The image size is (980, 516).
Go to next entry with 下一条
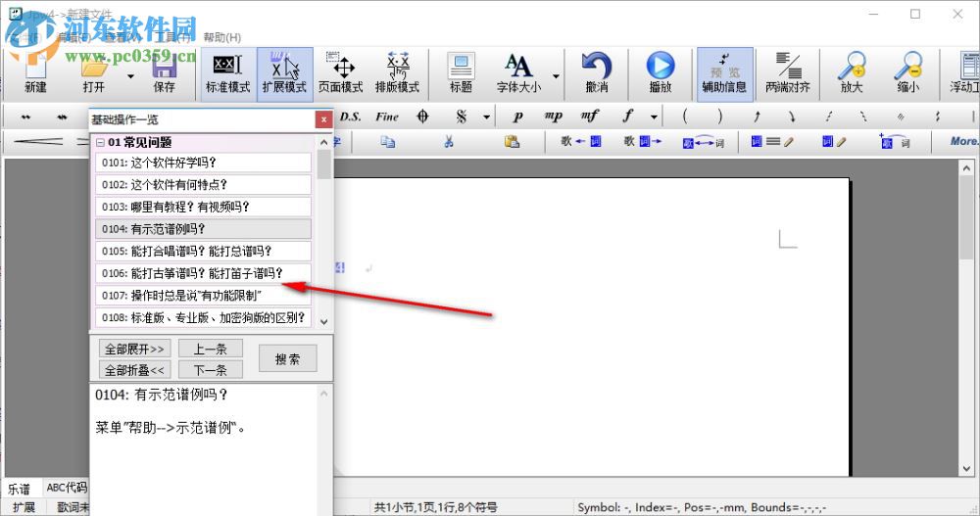click(x=211, y=370)
